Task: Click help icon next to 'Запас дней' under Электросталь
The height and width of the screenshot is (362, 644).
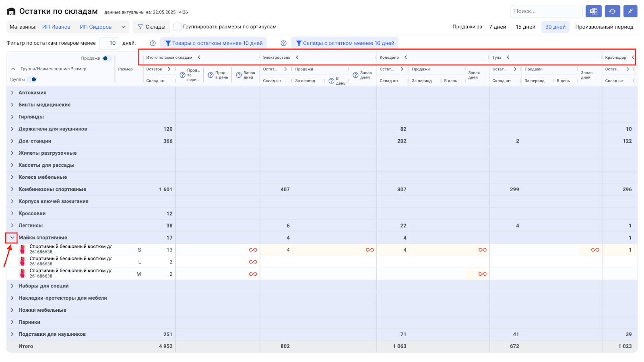Action: point(355,75)
